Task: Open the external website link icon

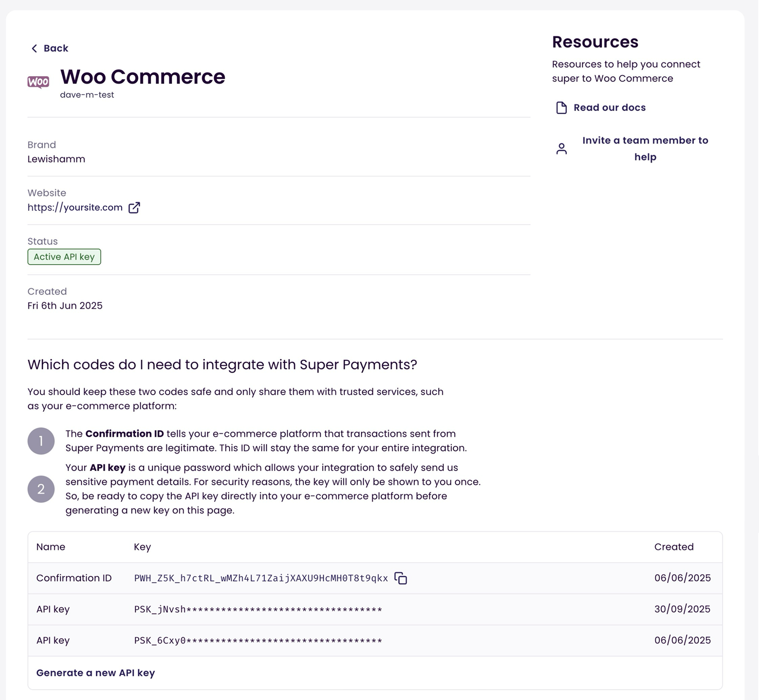Action: [x=134, y=208]
